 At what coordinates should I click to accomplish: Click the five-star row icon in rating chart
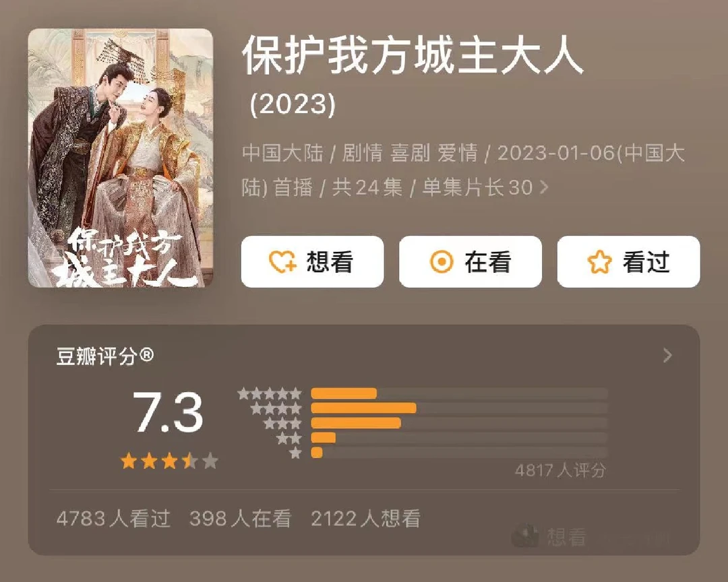(269, 393)
